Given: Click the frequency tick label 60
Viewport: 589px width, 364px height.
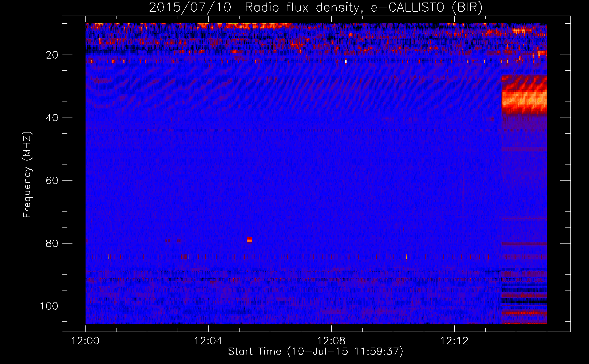Looking at the screenshot, I should point(52,181).
